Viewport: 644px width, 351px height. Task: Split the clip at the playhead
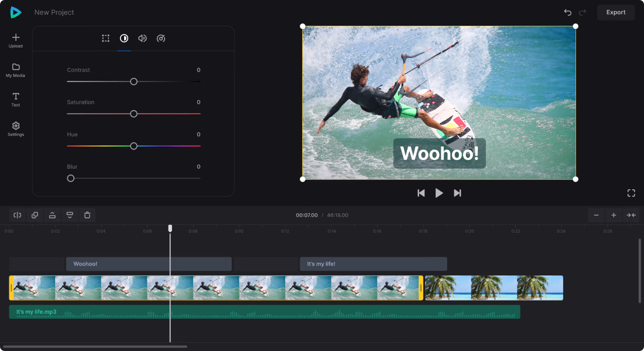tap(17, 215)
